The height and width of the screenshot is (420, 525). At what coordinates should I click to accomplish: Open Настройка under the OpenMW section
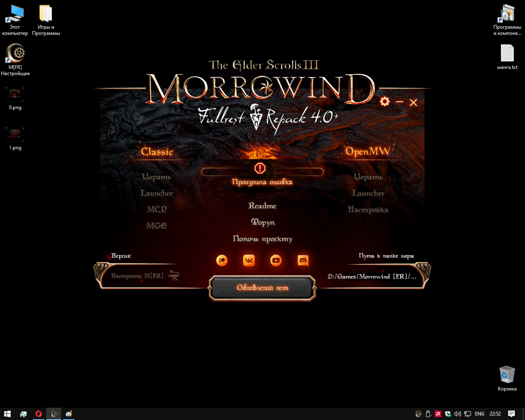(x=368, y=210)
